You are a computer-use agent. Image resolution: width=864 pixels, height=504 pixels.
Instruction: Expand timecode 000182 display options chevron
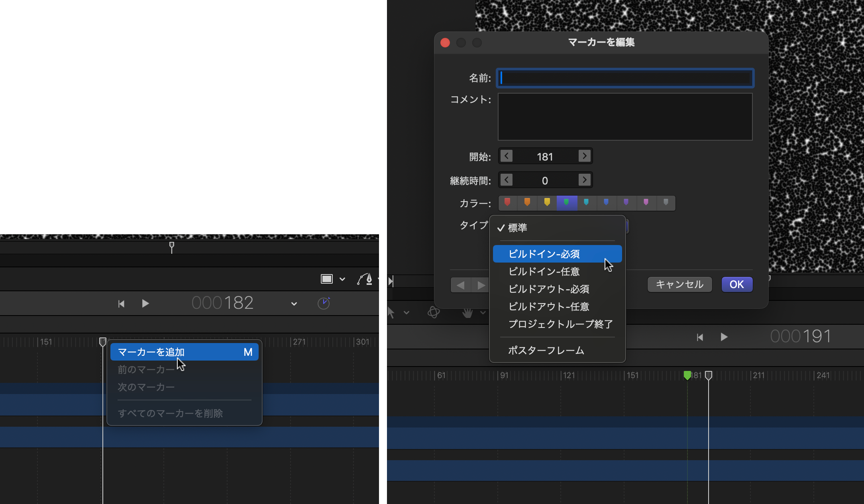pyautogui.click(x=294, y=304)
